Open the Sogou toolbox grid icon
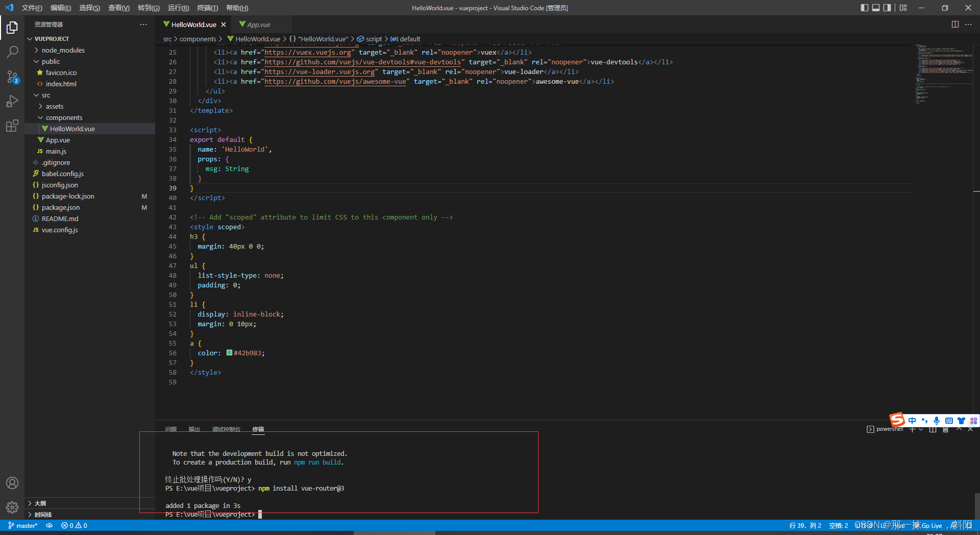Image resolution: width=980 pixels, height=535 pixels. click(x=973, y=421)
